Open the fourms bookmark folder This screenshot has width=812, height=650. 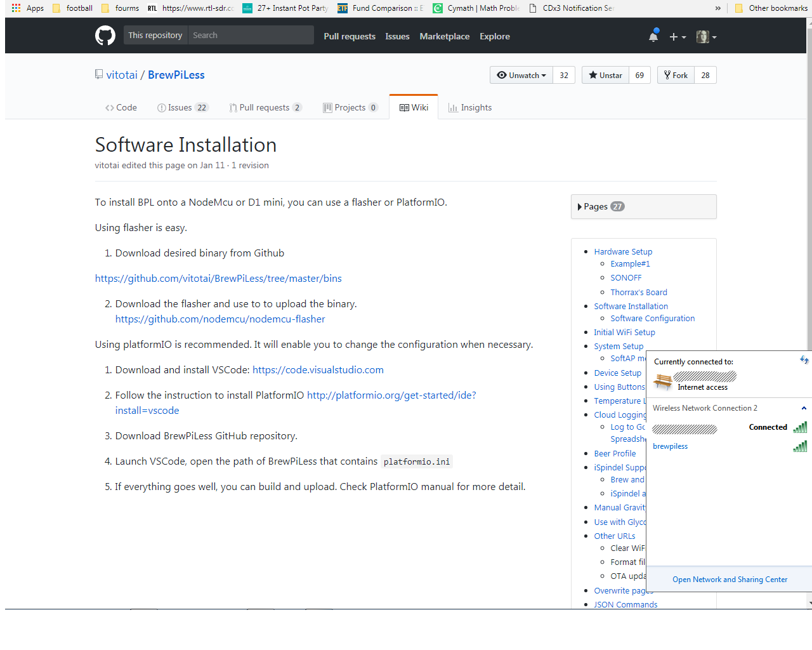[x=120, y=8]
